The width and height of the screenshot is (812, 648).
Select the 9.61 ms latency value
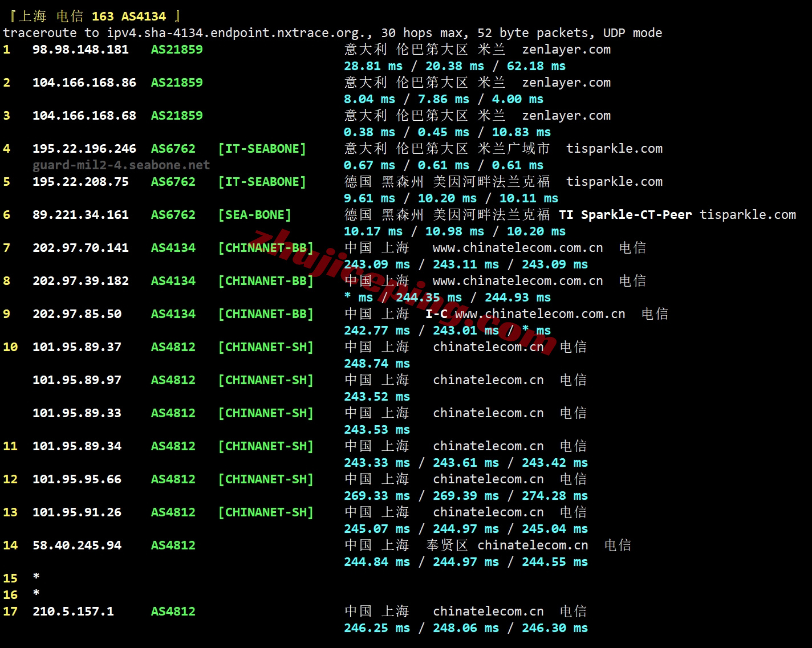click(370, 198)
